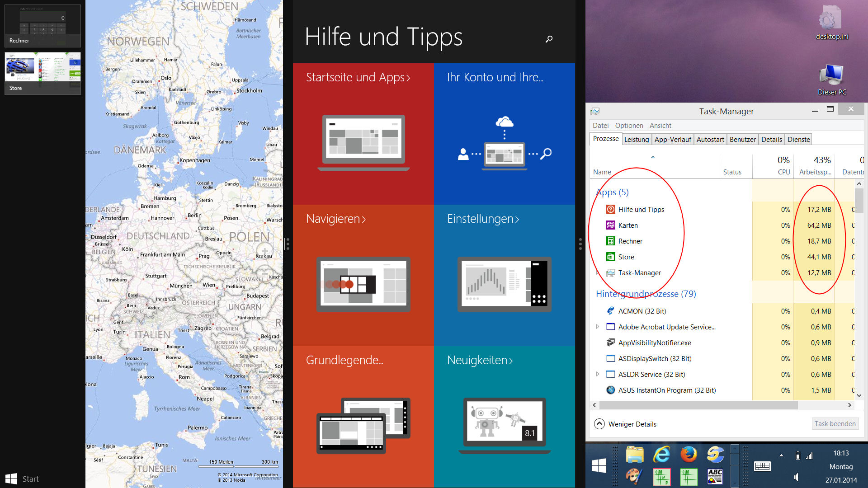This screenshot has height=488, width=868.
Task: Click the search icon in Hilfe und Tipps
Action: 549,39
